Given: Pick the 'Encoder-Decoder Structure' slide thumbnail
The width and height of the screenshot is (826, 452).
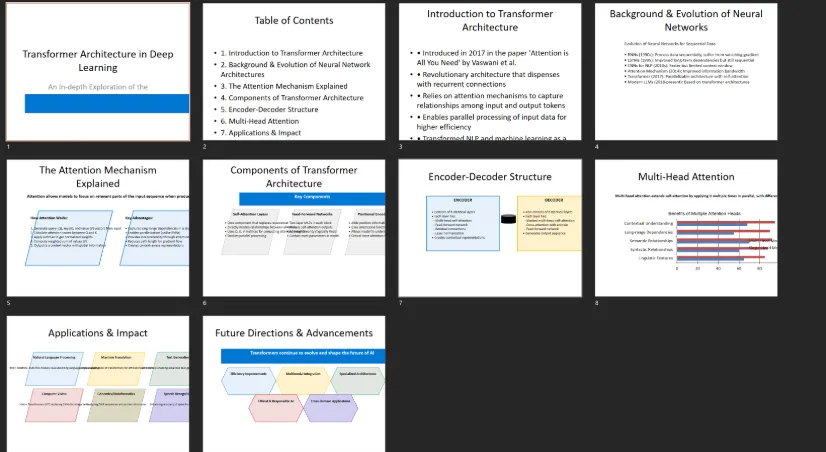Looking at the screenshot, I should click(x=490, y=228).
